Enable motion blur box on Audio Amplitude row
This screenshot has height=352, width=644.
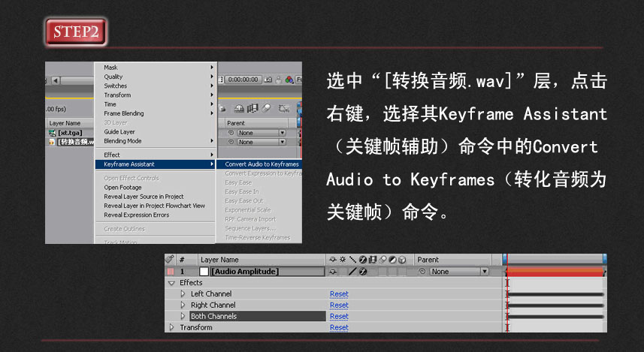click(x=382, y=271)
